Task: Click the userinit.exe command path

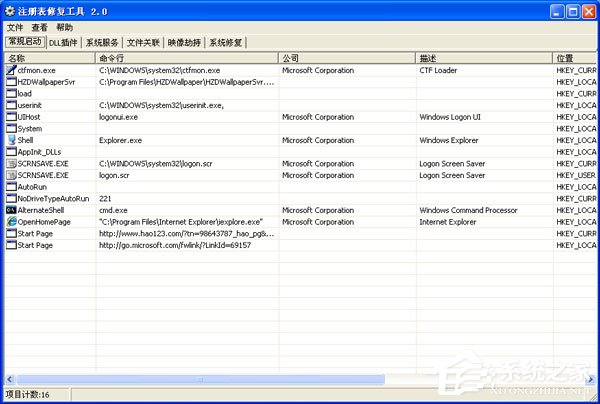Action: 161,105
